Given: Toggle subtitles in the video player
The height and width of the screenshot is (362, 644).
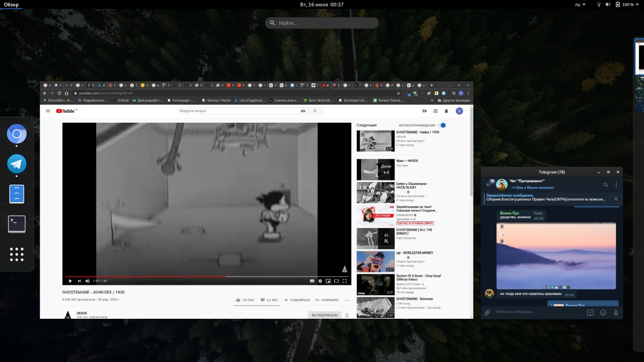Looking at the screenshot, I should (312, 281).
